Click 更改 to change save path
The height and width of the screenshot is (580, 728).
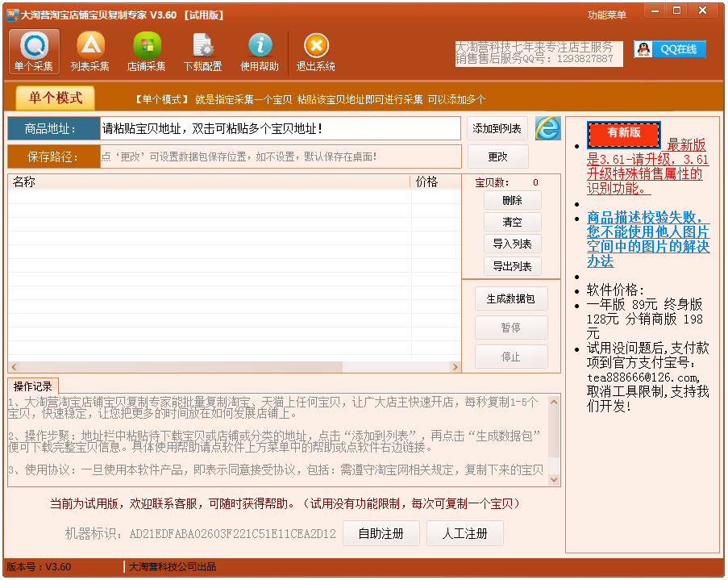pos(497,156)
